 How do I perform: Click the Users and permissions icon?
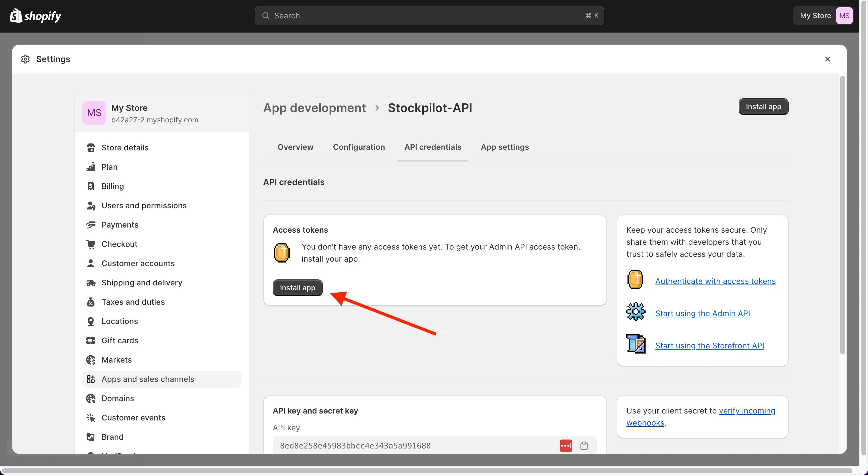[91, 206]
